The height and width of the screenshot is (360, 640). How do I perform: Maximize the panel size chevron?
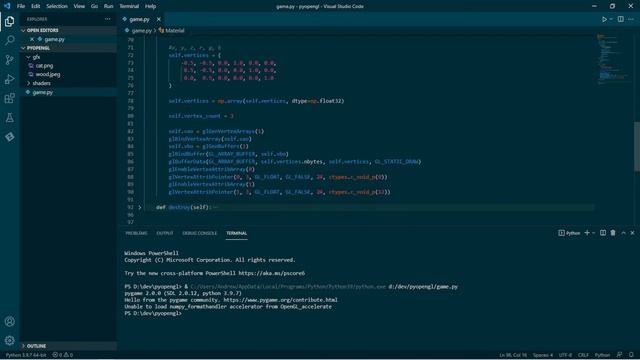pyautogui.click(x=623, y=233)
